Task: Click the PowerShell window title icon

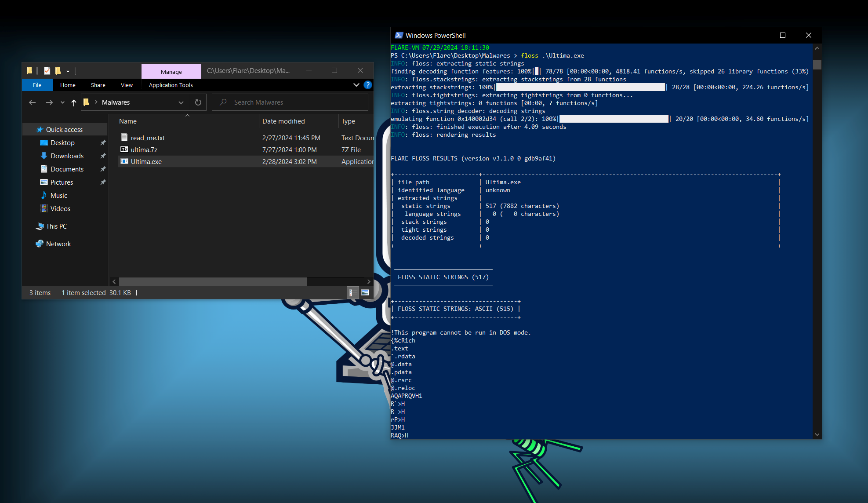Action: point(399,35)
